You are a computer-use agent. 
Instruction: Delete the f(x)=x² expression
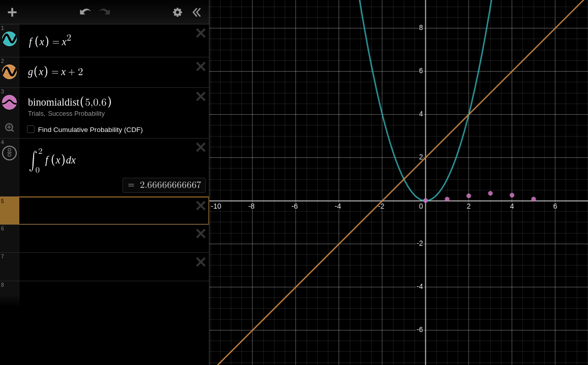pyautogui.click(x=201, y=33)
